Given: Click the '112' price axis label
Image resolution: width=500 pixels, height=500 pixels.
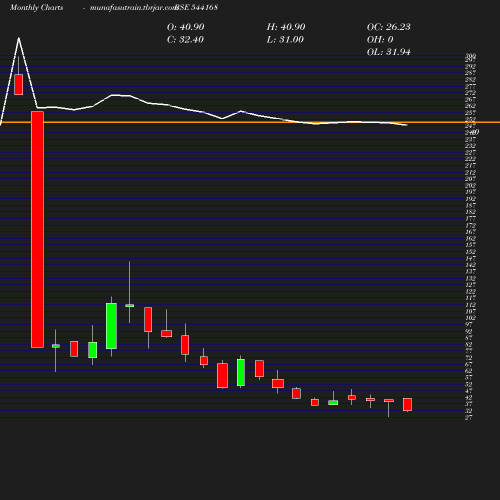Looking at the screenshot, I should [470, 305].
